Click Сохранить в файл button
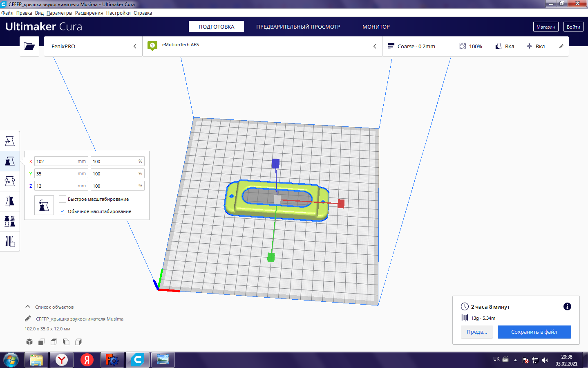Screen dimensions: 588x368 [534, 332]
